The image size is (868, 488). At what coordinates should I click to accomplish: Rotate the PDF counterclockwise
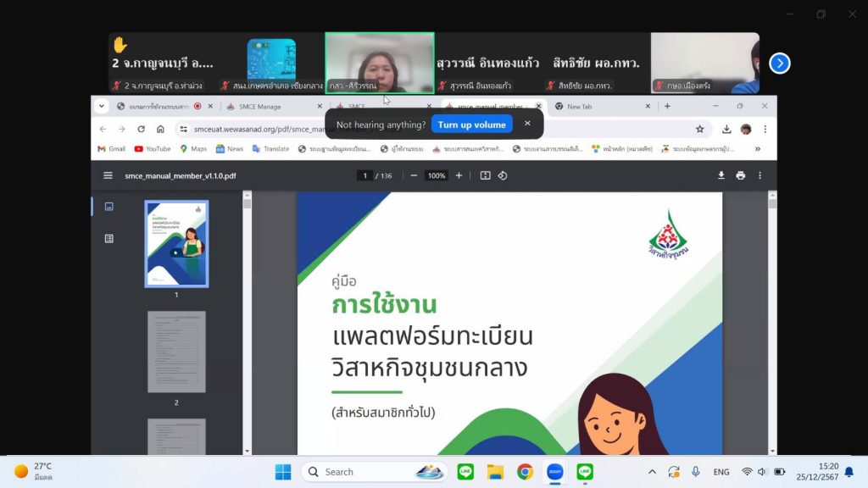pos(503,175)
